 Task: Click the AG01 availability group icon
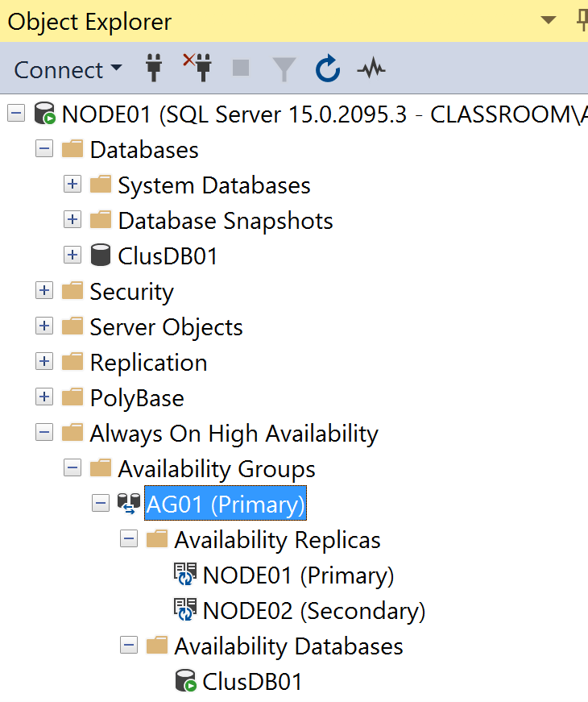[x=129, y=505]
